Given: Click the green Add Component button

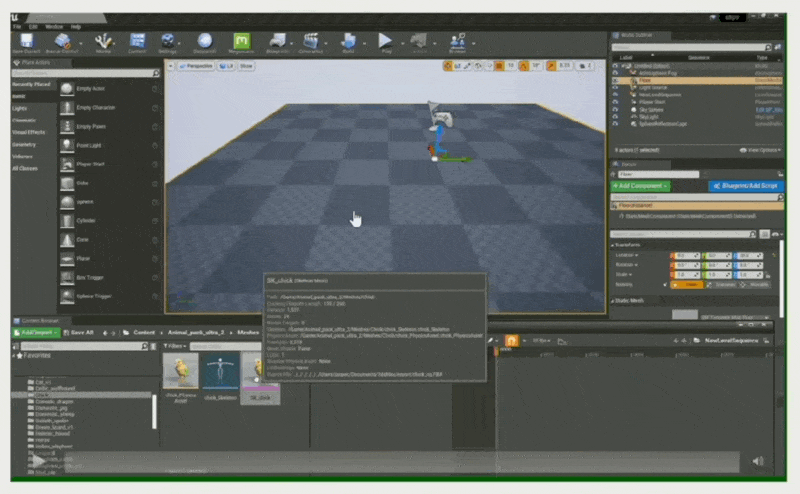Looking at the screenshot, I should [x=640, y=186].
